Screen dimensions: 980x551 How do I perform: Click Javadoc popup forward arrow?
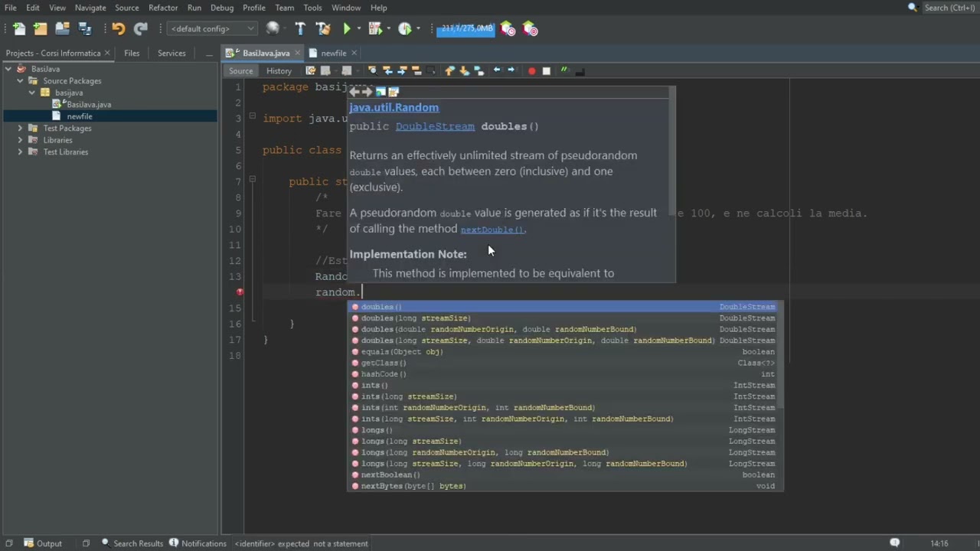367,92
